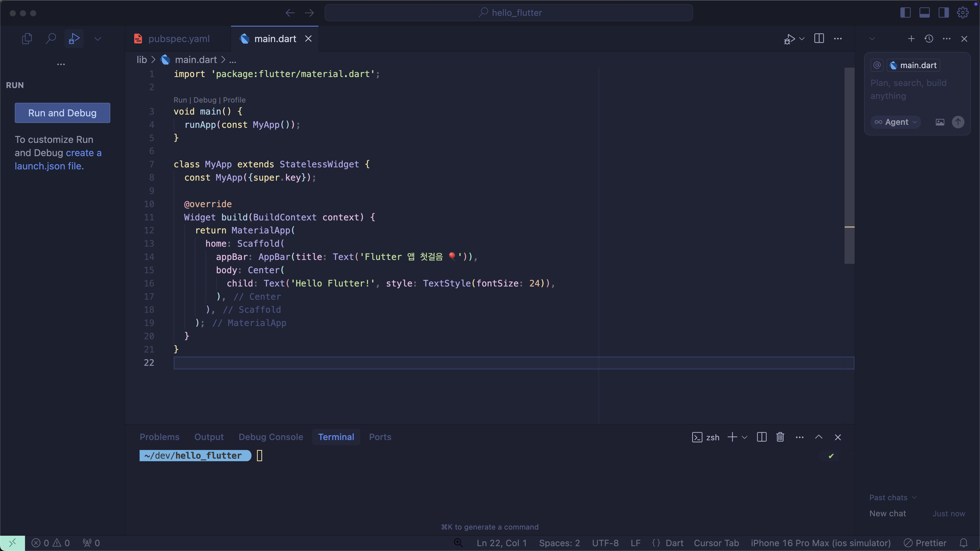980x551 pixels.
Task: Click attach image icon in chat
Action: (940, 122)
